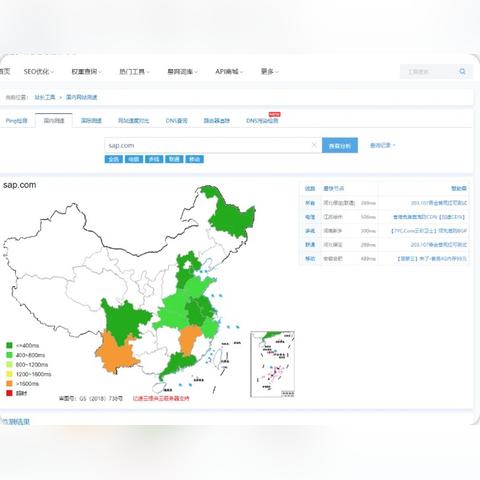Click the magnifier icon in top search box
This screenshot has width=480, height=480.
click(462, 71)
